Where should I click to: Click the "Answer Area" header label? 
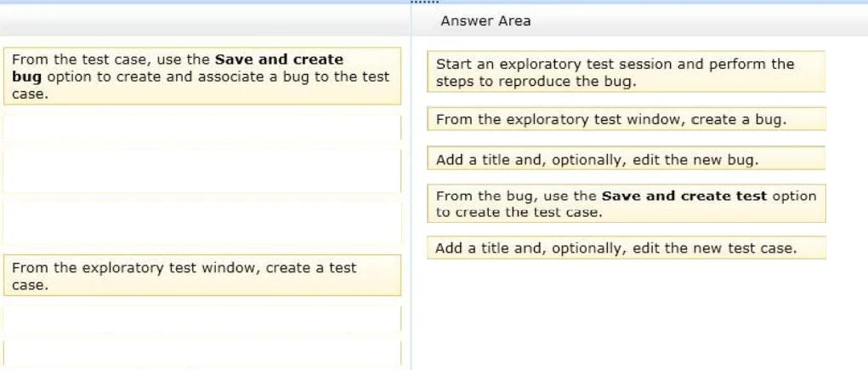pos(485,20)
